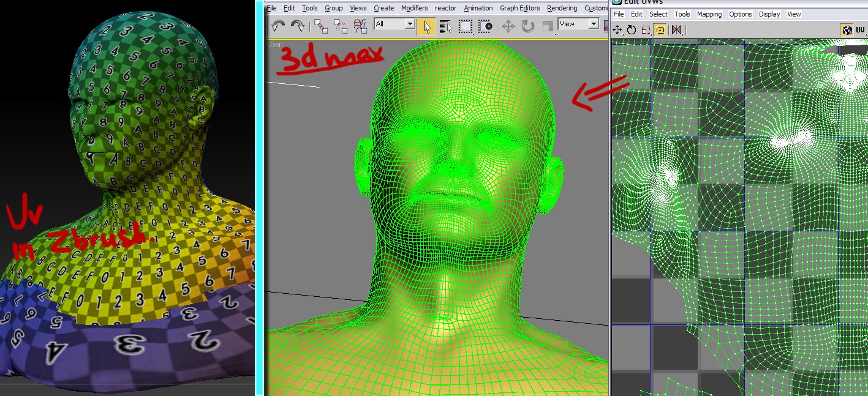Open the 3ds Max Edit menu
Screen dimensions: 868x396
point(289,8)
